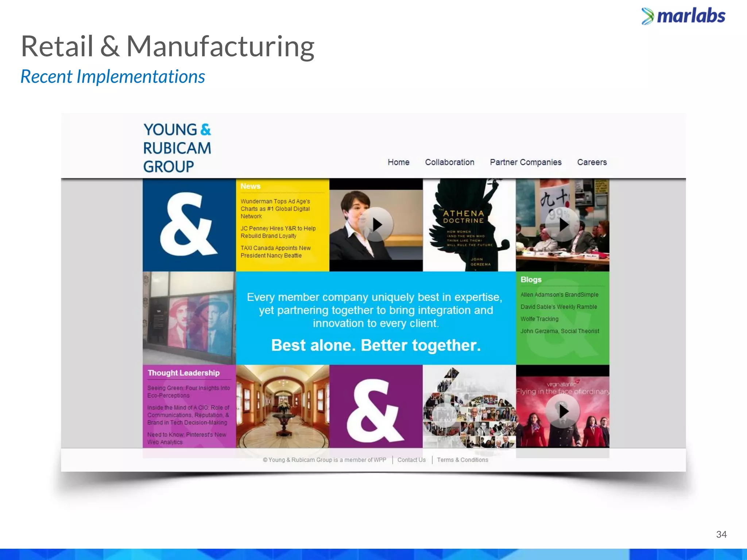This screenshot has width=747, height=560.
Task: Open the storefront portraits photo tile
Action: (189, 318)
